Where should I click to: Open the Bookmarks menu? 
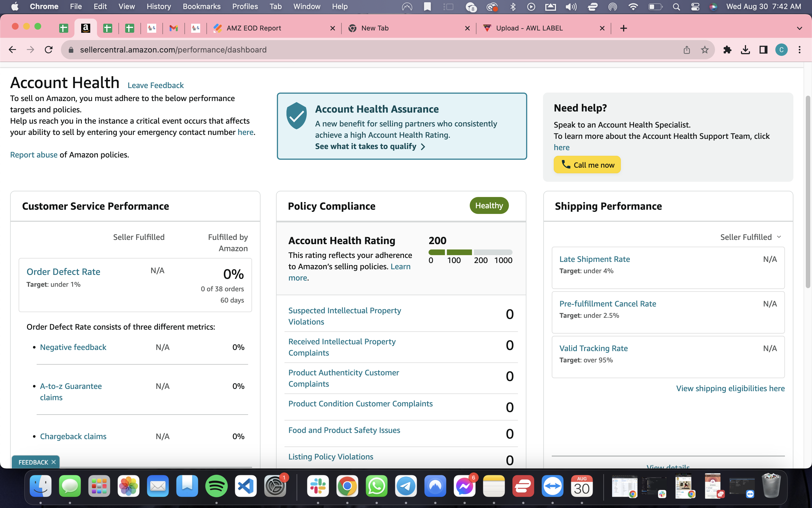pos(202,7)
